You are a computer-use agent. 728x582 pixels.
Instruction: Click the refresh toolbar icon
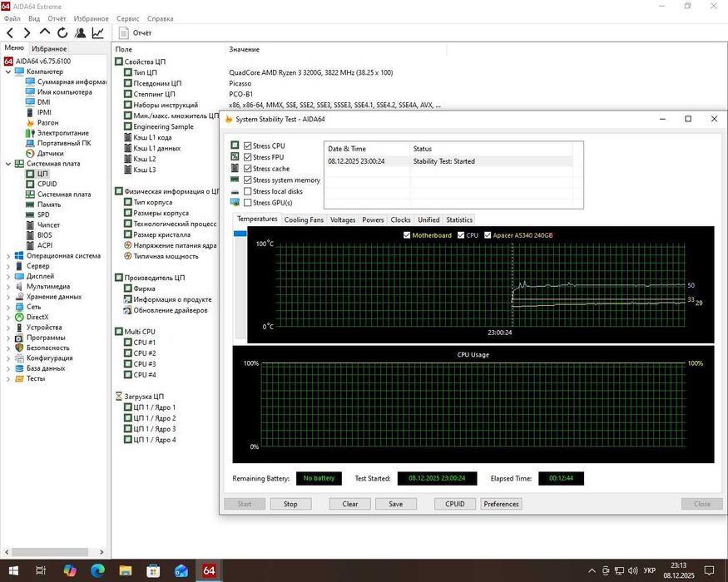click(x=62, y=32)
